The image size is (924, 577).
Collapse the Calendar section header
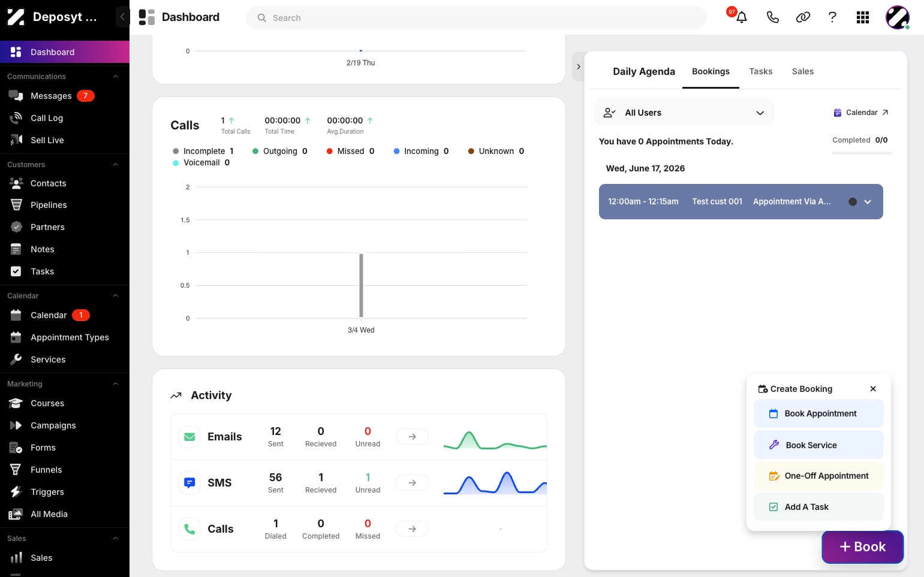click(116, 296)
